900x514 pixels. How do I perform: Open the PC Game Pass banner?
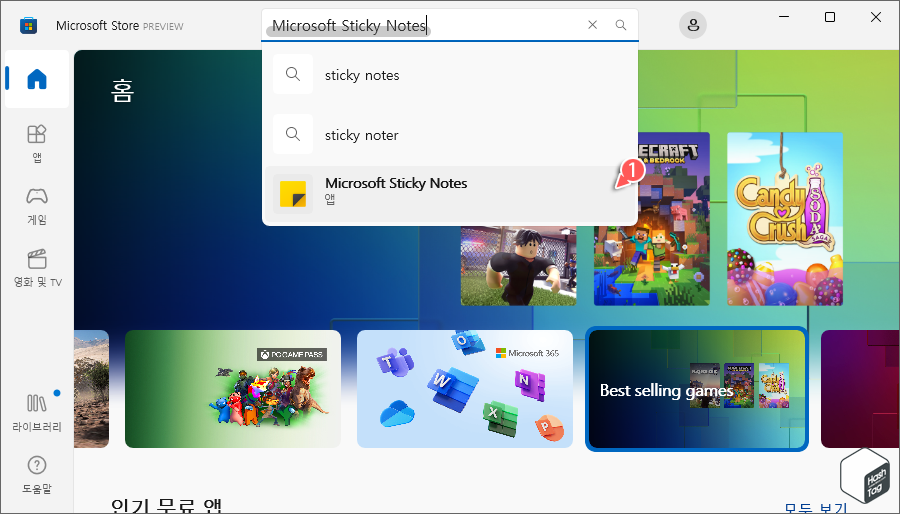tap(232, 389)
